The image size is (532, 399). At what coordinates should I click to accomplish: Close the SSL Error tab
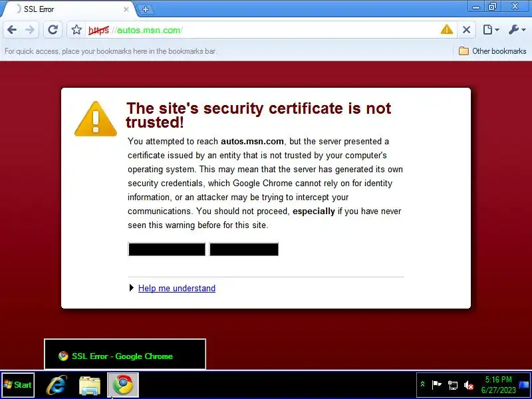pos(126,9)
